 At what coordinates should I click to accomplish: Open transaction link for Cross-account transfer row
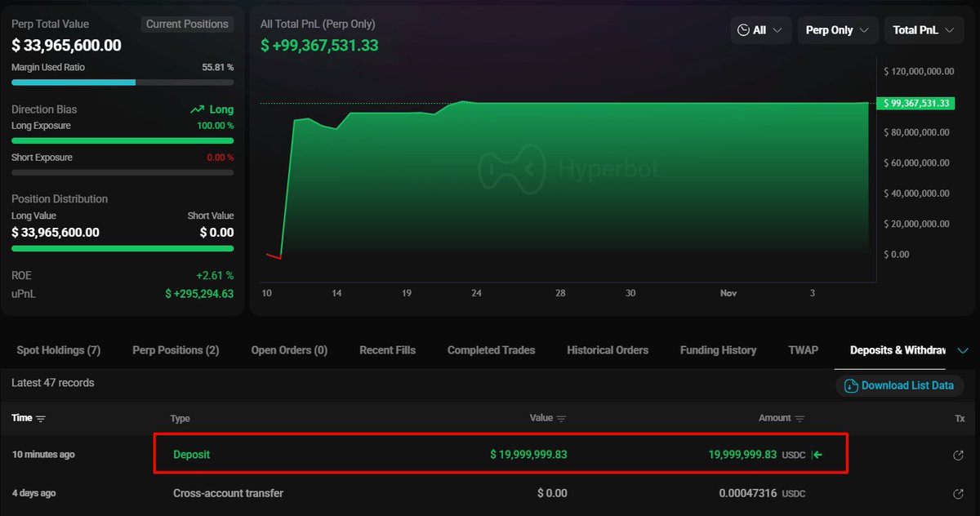click(959, 493)
